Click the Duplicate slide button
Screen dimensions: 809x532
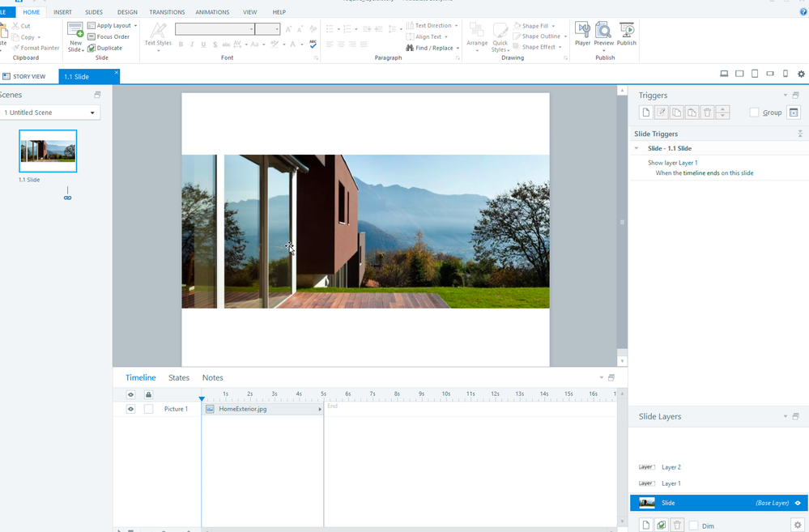coord(105,48)
